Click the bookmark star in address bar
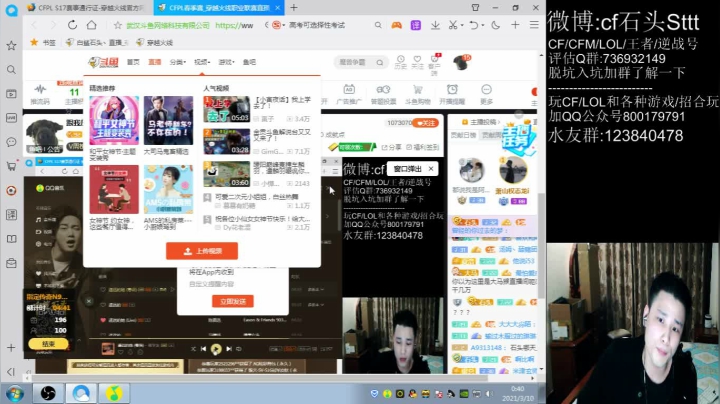Viewport: 720px width, 404px height. coord(118,25)
